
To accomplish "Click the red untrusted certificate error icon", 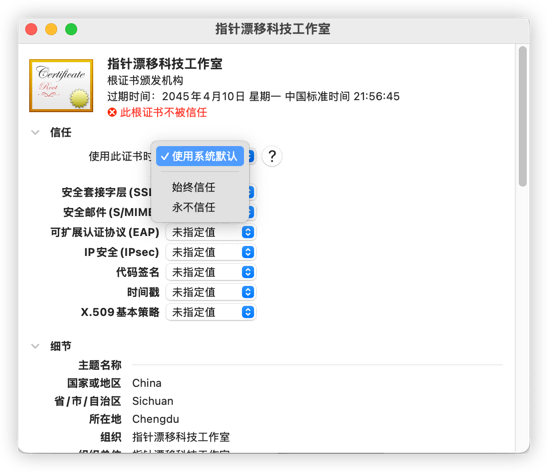I will (112, 112).
